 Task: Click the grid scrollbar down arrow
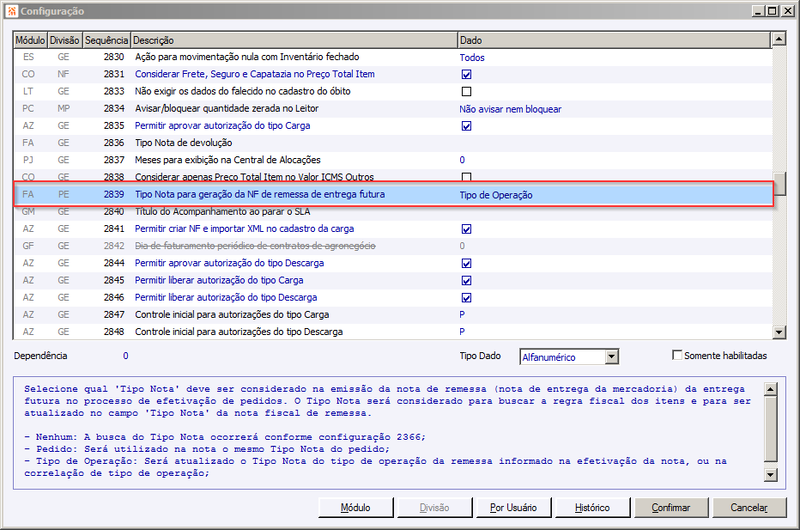tap(779, 332)
